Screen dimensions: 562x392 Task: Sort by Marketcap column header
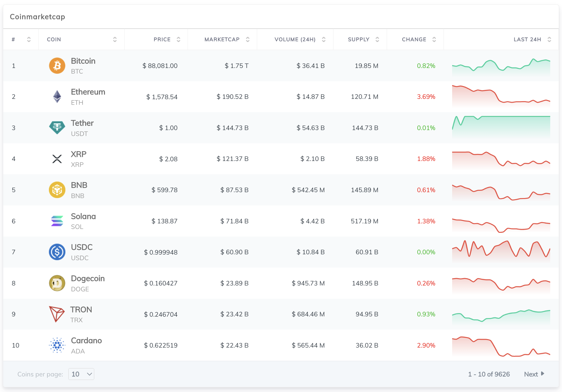pos(222,39)
